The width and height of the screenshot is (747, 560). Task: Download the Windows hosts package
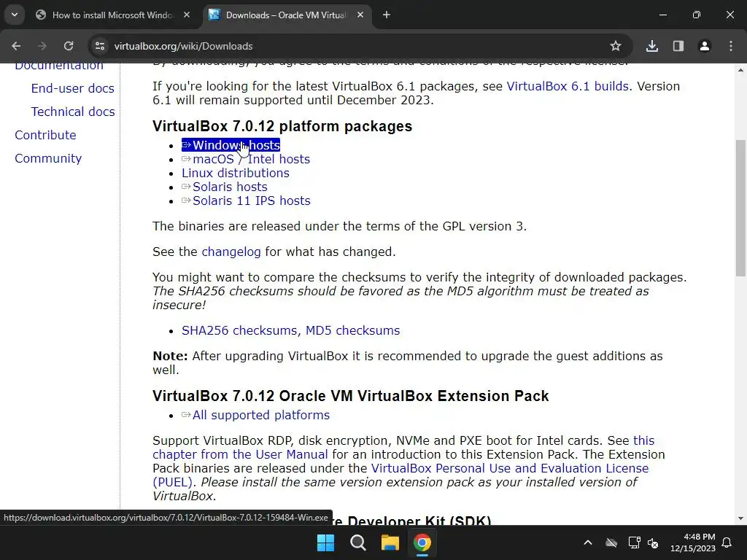click(x=231, y=145)
